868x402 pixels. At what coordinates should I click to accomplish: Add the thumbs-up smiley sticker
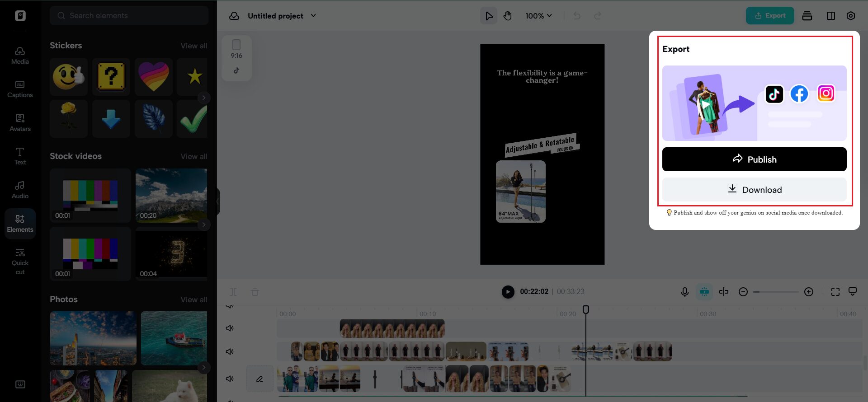[x=69, y=76]
